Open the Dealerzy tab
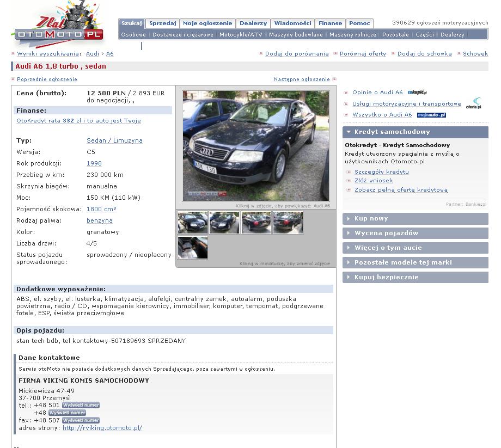Screen dimensions: 501x448 coord(253,23)
